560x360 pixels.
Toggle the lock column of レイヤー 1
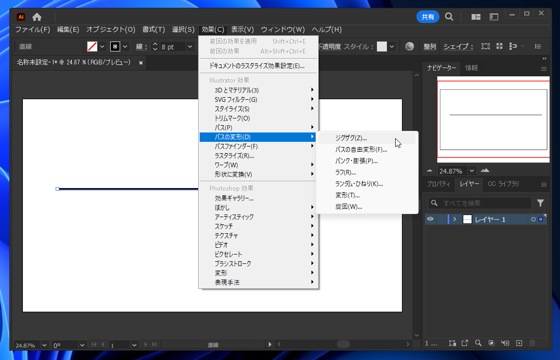point(440,219)
